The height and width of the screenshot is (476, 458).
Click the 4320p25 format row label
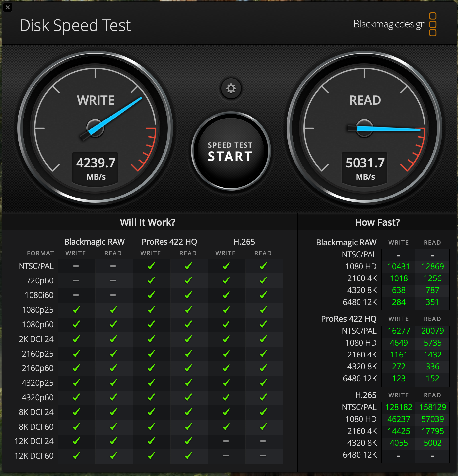(x=37, y=383)
